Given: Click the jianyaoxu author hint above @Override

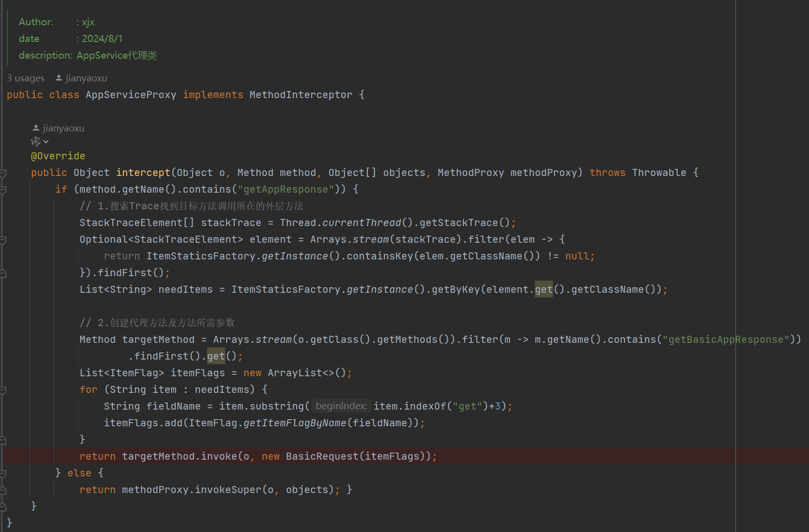Looking at the screenshot, I should point(63,128).
